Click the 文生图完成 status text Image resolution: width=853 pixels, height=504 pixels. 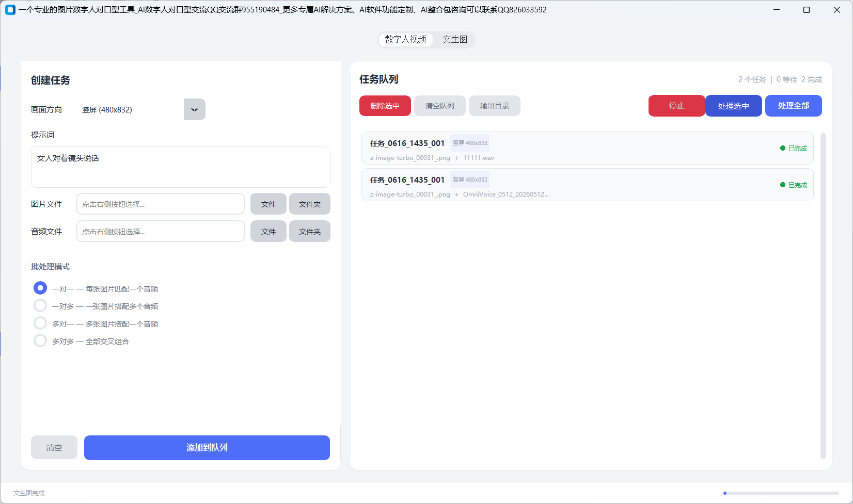[29, 493]
